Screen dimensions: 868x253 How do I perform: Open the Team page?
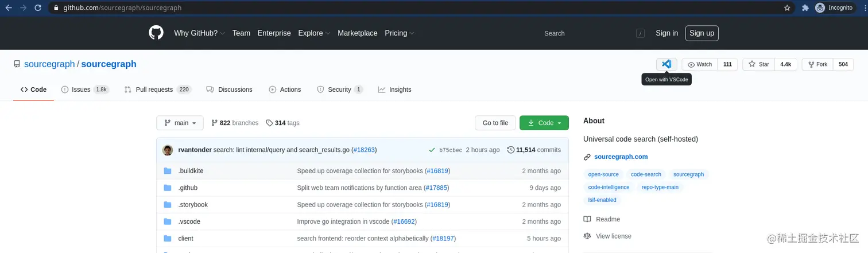[x=241, y=33]
